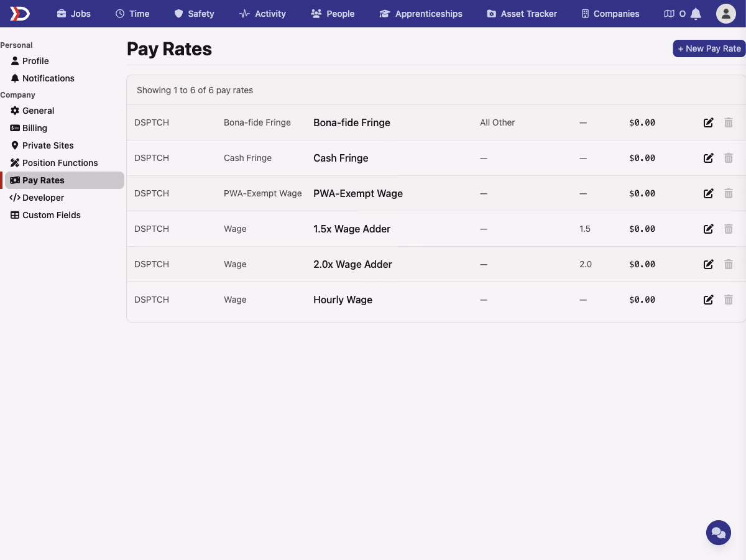This screenshot has width=746, height=560.
Task: Open the Jobs menu
Action: coord(73,14)
